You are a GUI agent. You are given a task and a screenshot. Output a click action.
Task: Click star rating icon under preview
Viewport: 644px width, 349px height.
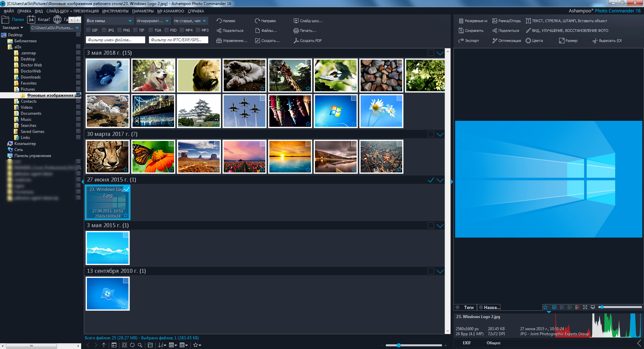(545, 307)
